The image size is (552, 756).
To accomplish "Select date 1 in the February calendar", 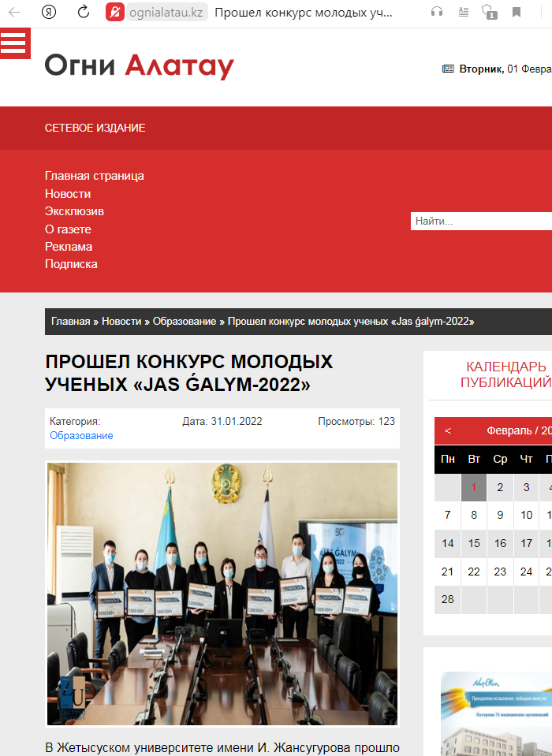I will tap(474, 488).
